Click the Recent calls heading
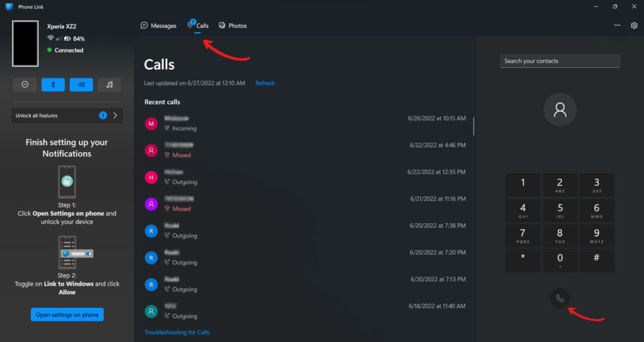 [x=162, y=102]
